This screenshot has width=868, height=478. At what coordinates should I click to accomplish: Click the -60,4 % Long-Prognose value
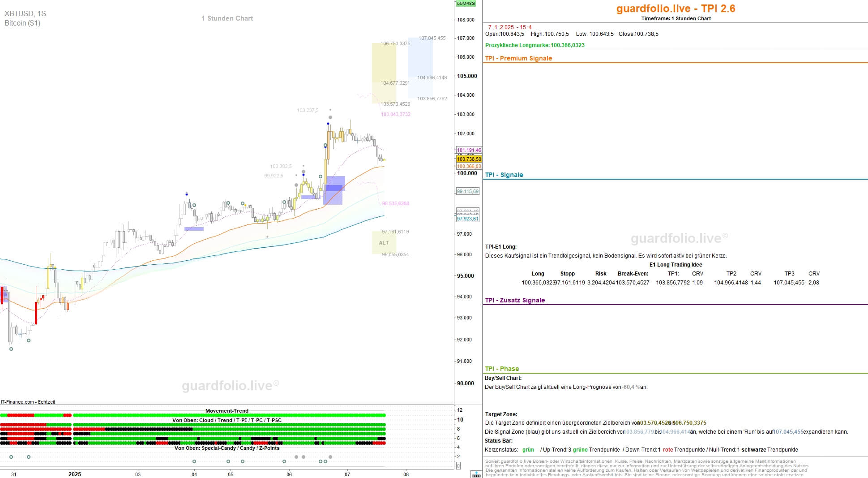click(631, 387)
